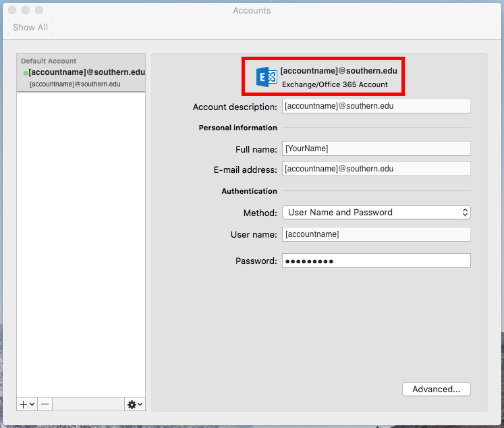
Task: Click the Exchange account logo icon
Action: (267, 77)
